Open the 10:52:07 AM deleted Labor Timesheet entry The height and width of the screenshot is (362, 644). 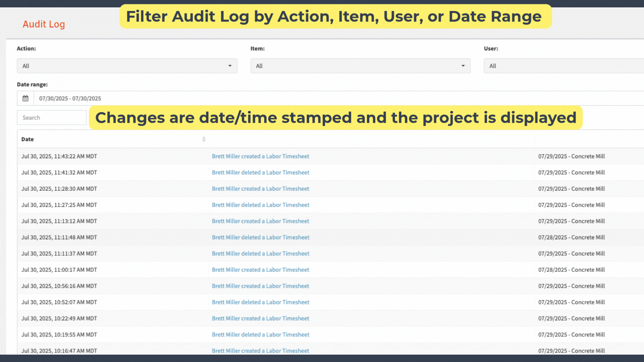click(x=260, y=302)
